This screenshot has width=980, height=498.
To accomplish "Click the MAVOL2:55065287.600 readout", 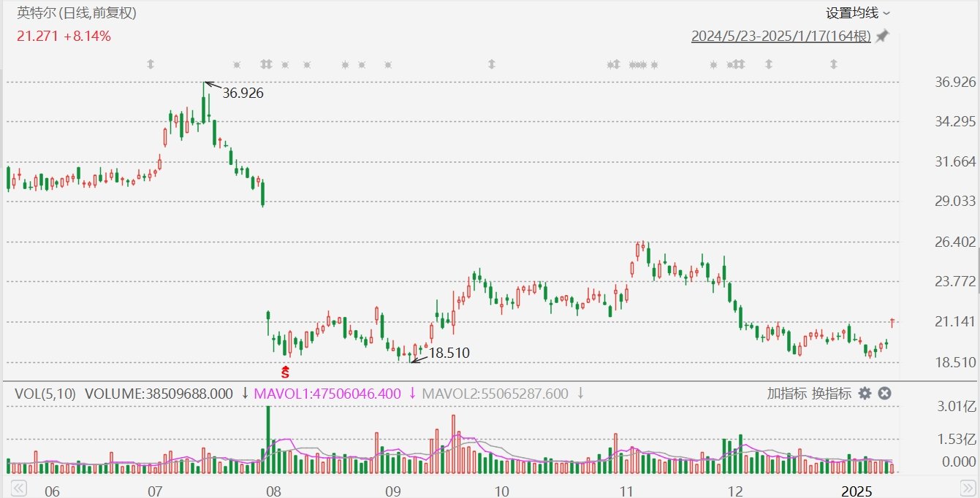I will pos(495,394).
